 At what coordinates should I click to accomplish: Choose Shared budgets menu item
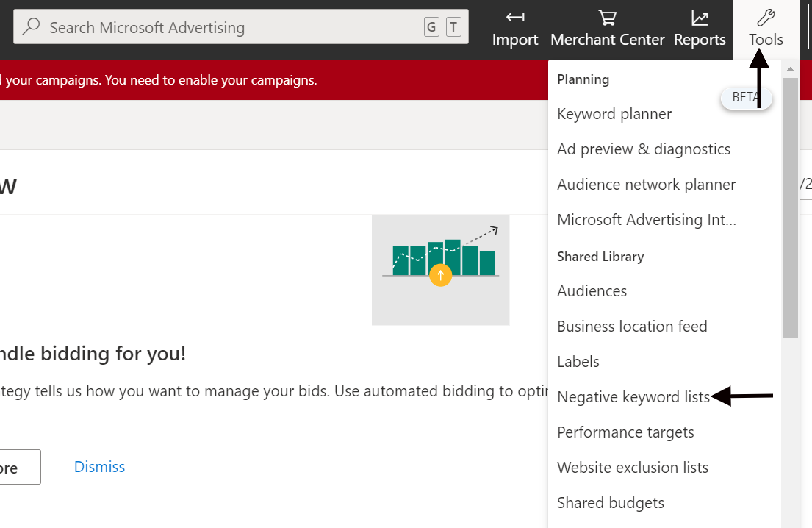(611, 502)
